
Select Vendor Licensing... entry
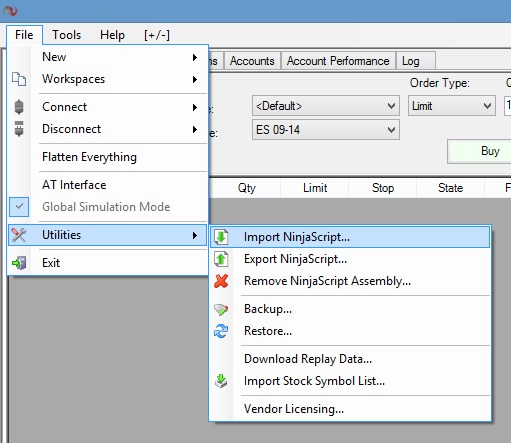[x=350, y=409]
